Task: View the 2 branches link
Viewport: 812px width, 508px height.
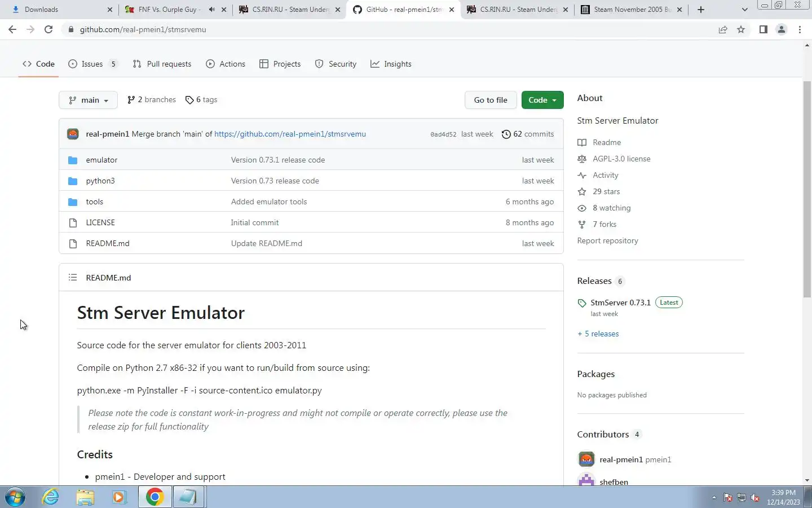Action: (x=152, y=100)
